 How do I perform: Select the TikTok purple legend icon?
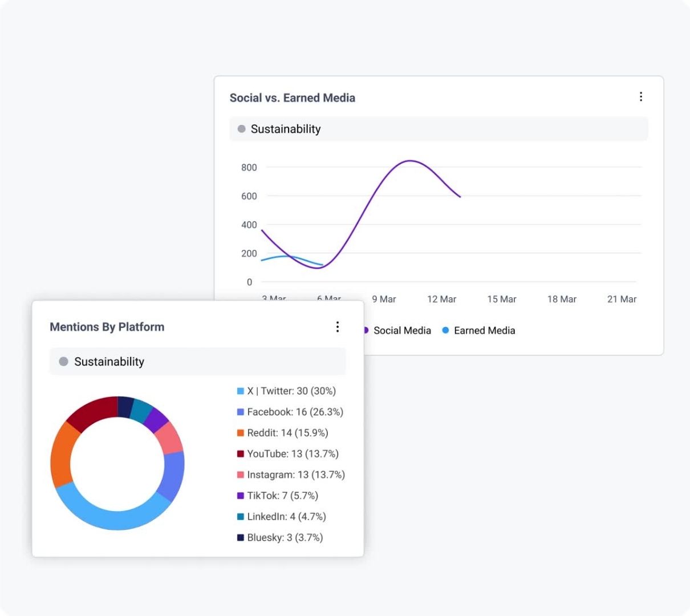(241, 496)
